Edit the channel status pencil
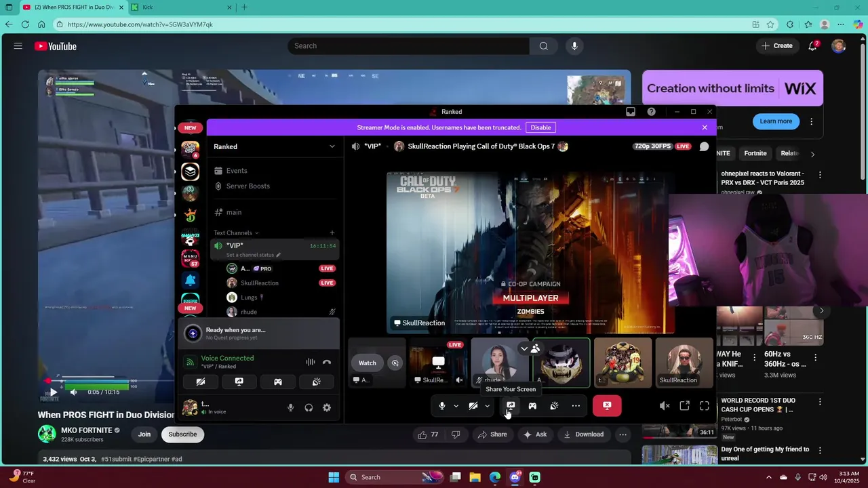Screen dimensions: 868x488 [x=278, y=255]
